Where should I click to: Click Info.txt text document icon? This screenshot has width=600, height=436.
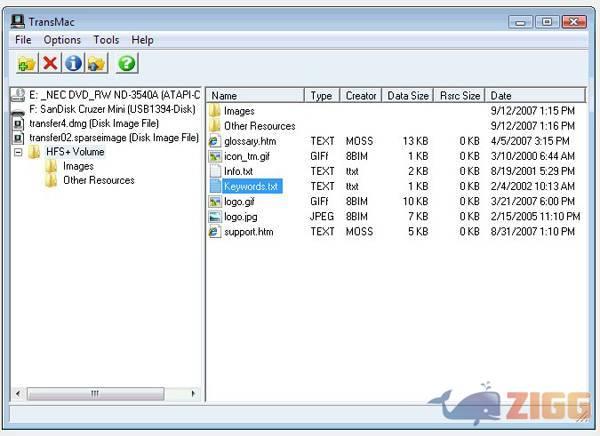pyautogui.click(x=215, y=171)
